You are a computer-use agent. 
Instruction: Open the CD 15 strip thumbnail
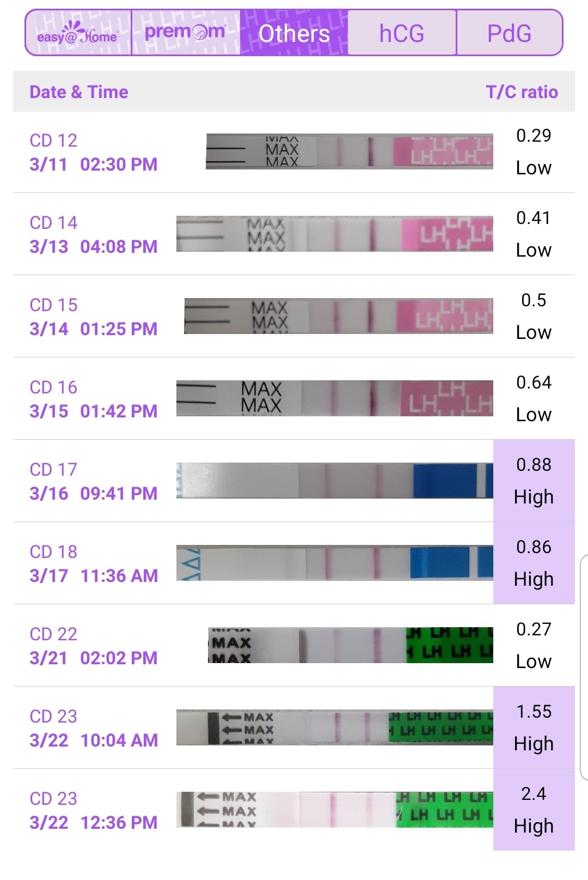pyautogui.click(x=339, y=316)
